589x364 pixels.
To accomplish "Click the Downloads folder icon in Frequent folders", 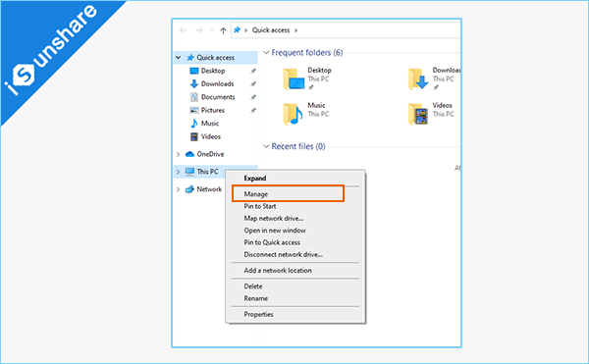I will tap(418, 78).
